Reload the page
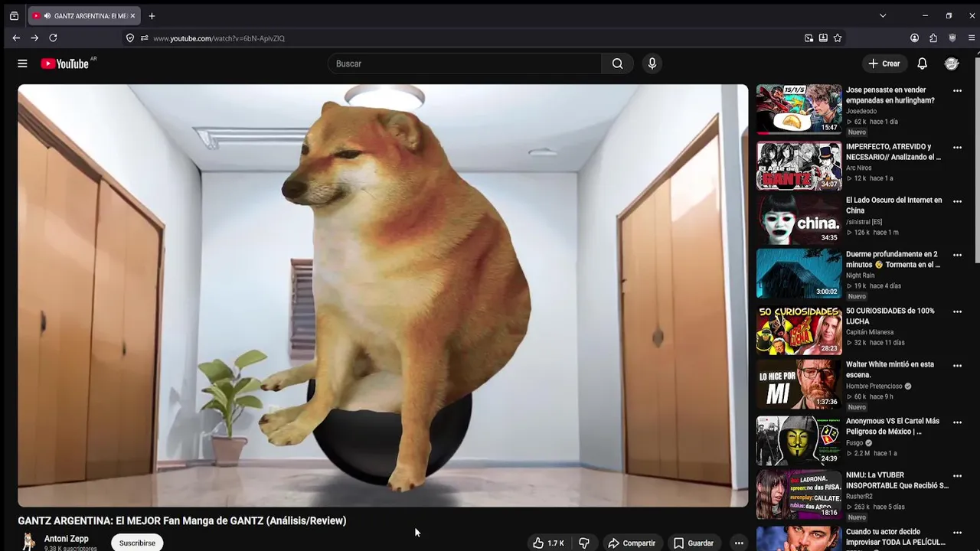Screen dimensions: 980x551 [53, 37]
